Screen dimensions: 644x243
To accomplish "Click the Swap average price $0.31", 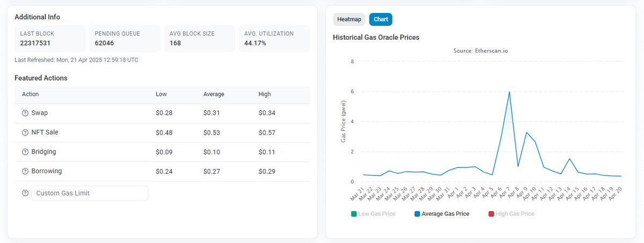I will pyautogui.click(x=212, y=113).
